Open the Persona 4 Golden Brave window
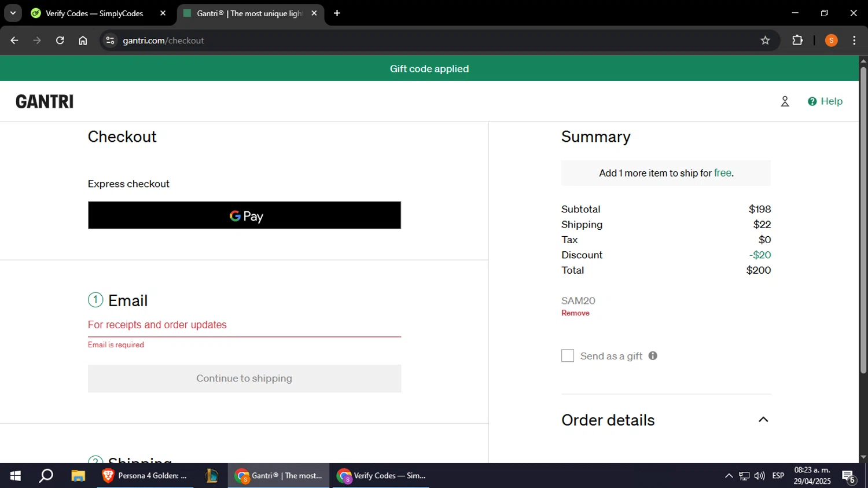 click(x=145, y=476)
